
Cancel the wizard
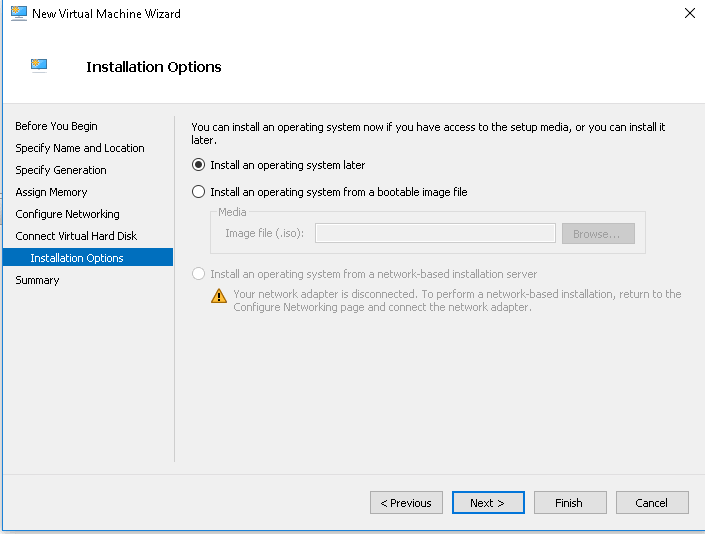click(652, 503)
